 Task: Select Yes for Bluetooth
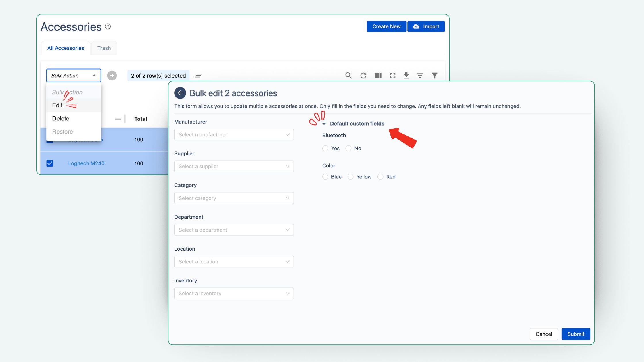point(325,148)
